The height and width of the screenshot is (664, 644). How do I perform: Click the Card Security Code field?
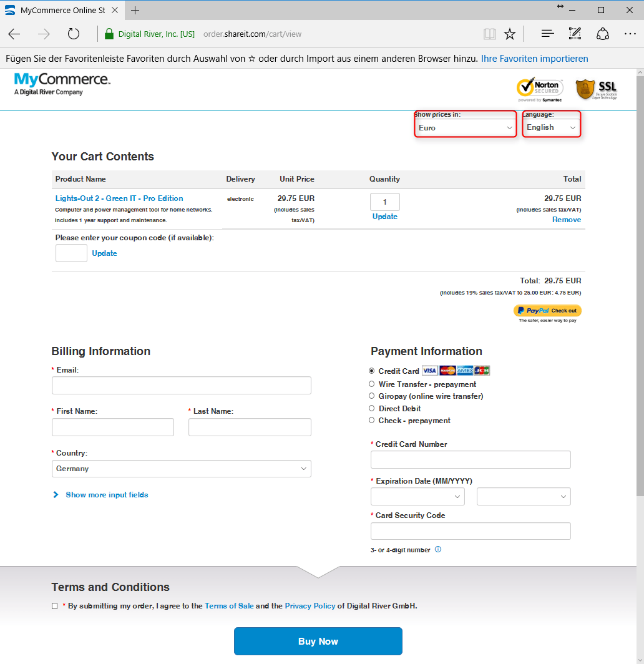[x=471, y=531]
